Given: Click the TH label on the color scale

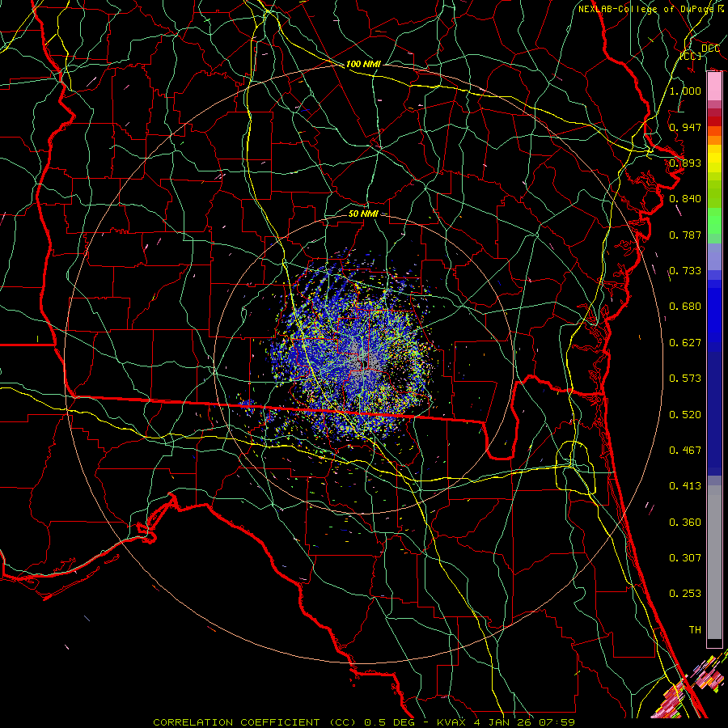Looking at the screenshot, I should 695,630.
